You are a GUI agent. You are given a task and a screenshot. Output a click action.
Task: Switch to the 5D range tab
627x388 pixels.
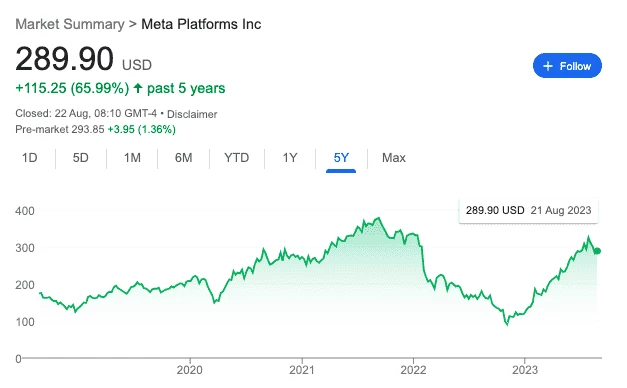pos(80,158)
